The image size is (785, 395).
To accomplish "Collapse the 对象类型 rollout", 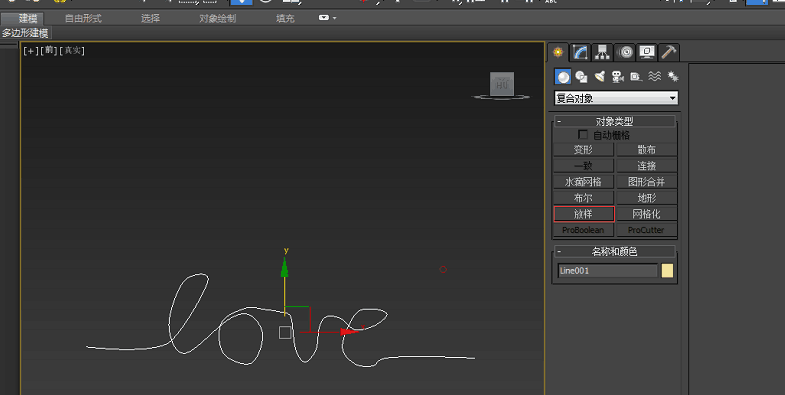I will click(615, 122).
